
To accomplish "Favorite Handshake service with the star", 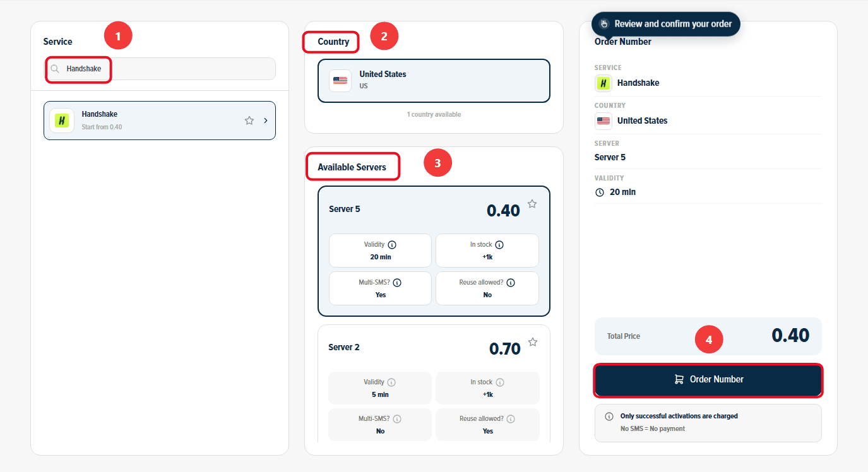I will [x=249, y=121].
